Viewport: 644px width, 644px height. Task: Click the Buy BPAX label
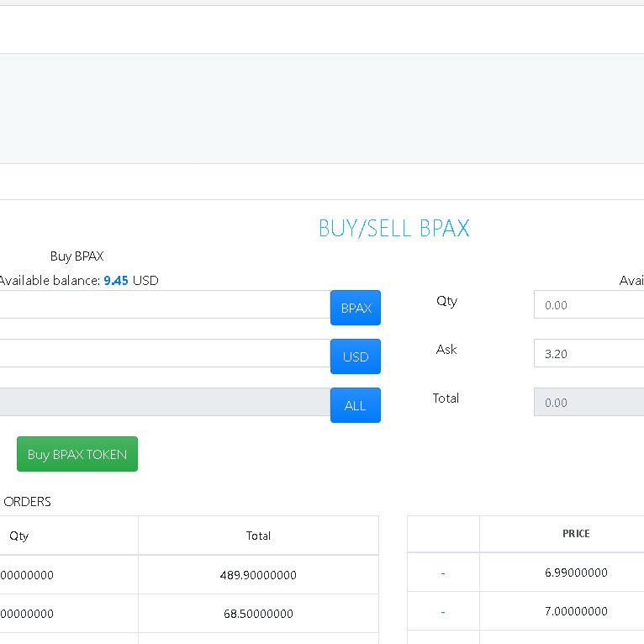click(77, 256)
